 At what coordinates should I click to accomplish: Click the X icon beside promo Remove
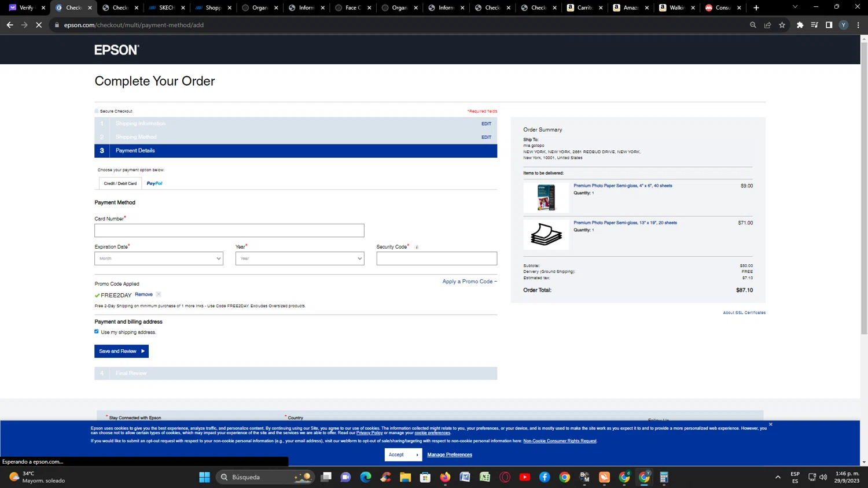click(159, 294)
